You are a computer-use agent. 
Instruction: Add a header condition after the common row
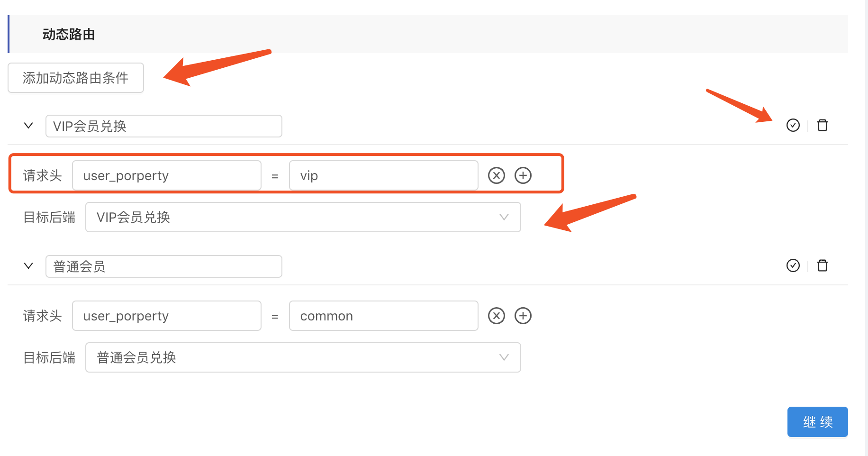pos(523,316)
